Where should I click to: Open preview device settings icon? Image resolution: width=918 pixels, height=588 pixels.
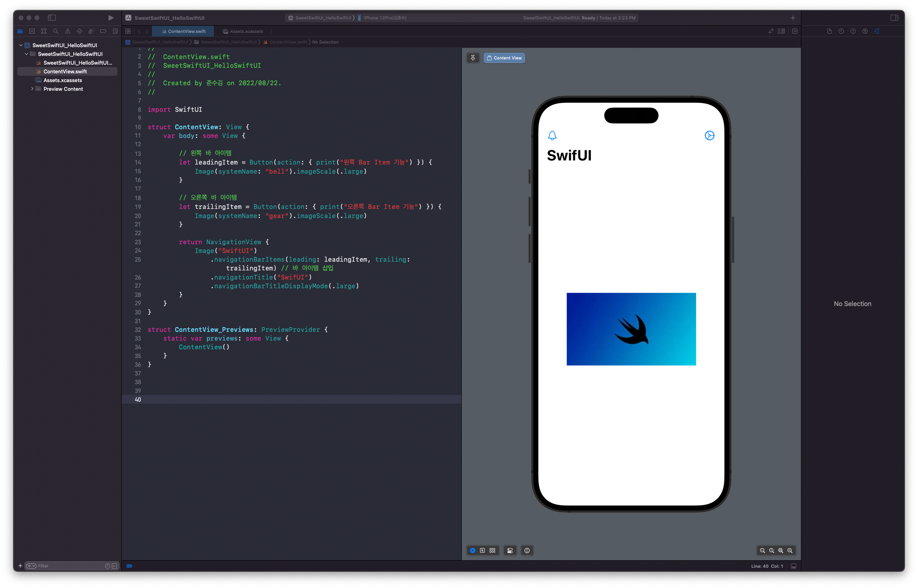510,550
